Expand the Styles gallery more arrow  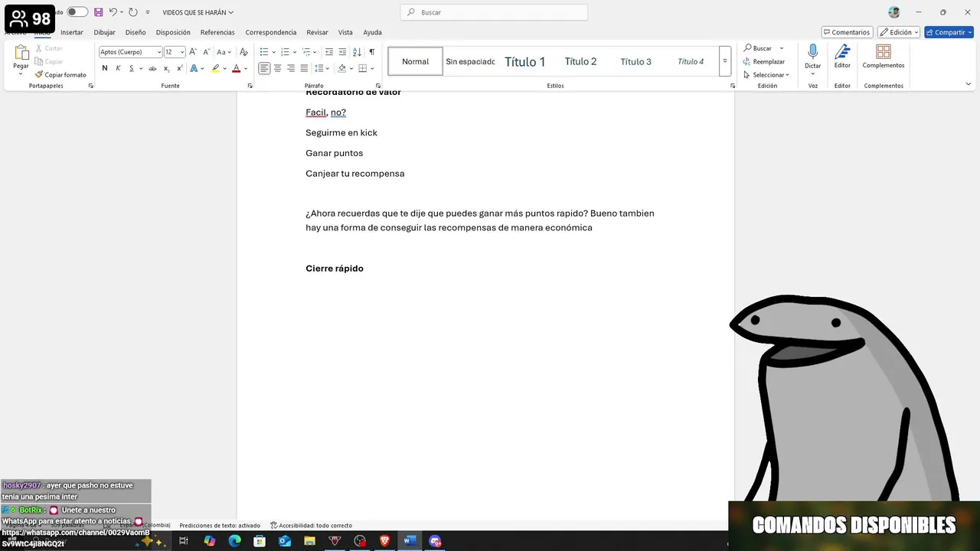pos(724,61)
